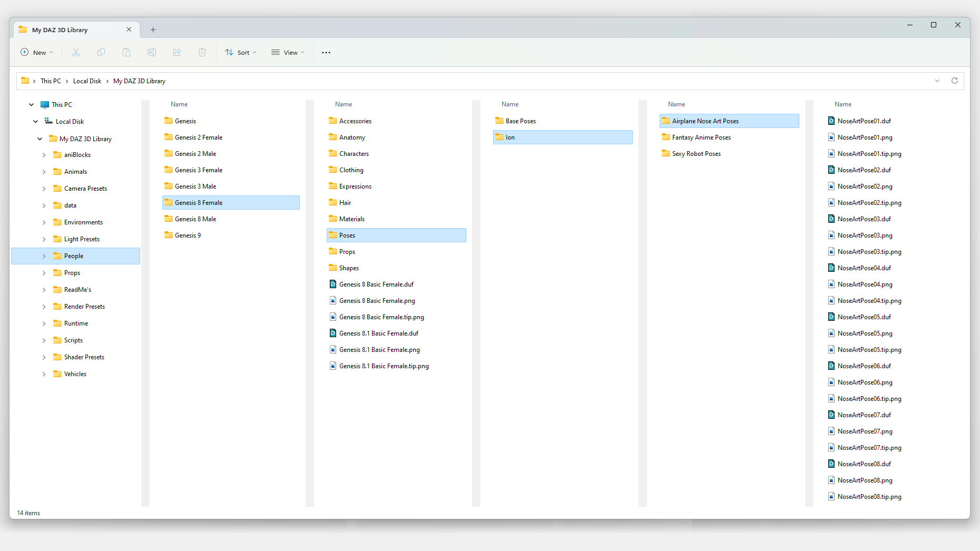This screenshot has width=980, height=551.
Task: Click the Ion folder icon
Action: [x=499, y=137]
